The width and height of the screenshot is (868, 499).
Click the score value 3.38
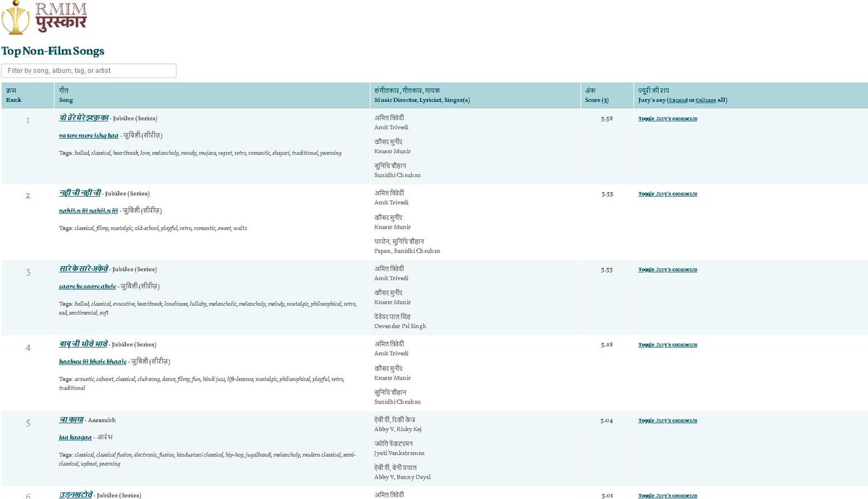click(x=607, y=118)
